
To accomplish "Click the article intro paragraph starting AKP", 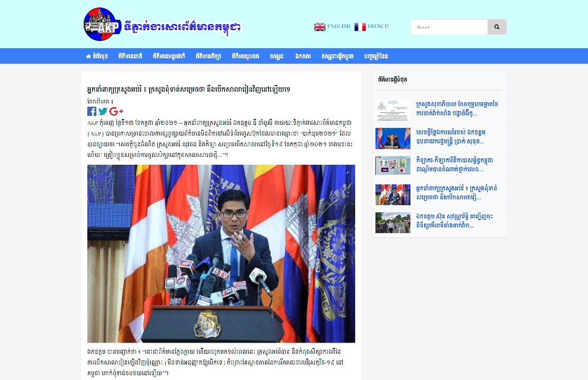I will click(220, 139).
